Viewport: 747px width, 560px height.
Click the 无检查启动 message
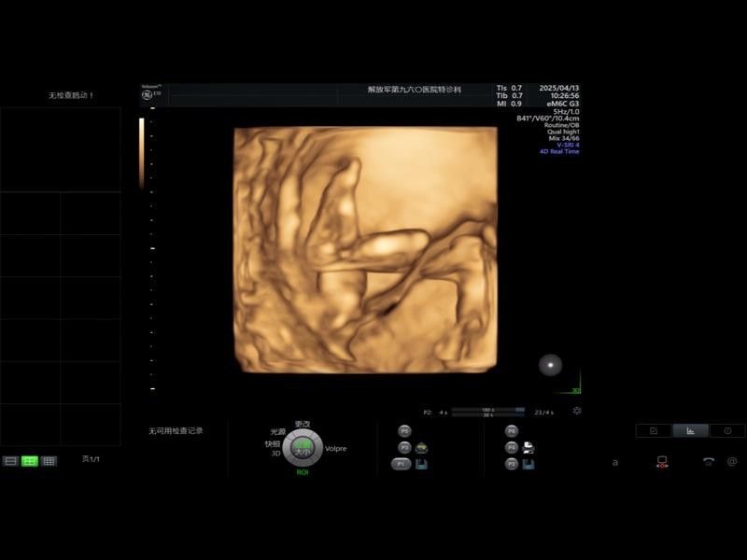click(x=71, y=95)
